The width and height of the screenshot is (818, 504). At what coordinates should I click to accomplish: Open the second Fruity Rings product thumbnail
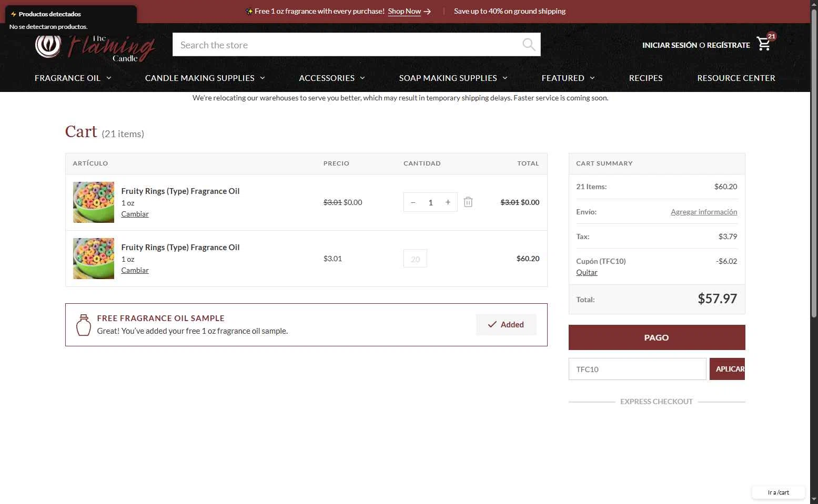click(x=94, y=259)
